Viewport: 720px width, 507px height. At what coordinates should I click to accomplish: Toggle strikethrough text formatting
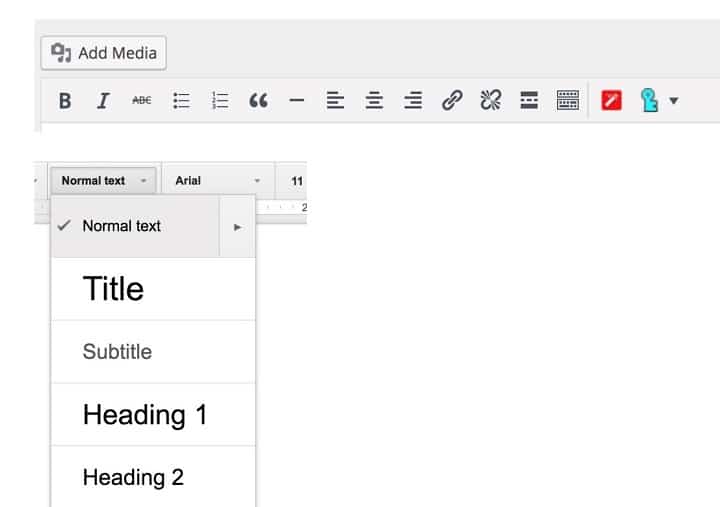coord(142,100)
